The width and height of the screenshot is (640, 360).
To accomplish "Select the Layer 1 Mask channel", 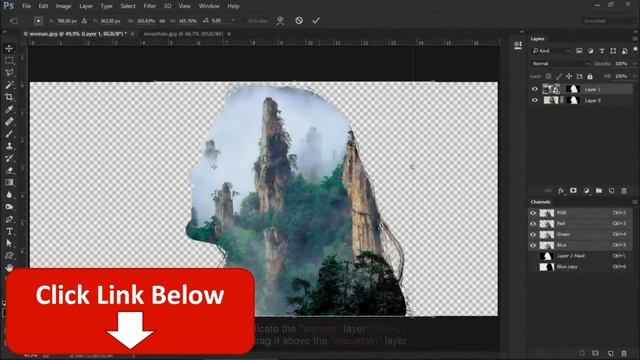I will pyautogui.click(x=580, y=256).
